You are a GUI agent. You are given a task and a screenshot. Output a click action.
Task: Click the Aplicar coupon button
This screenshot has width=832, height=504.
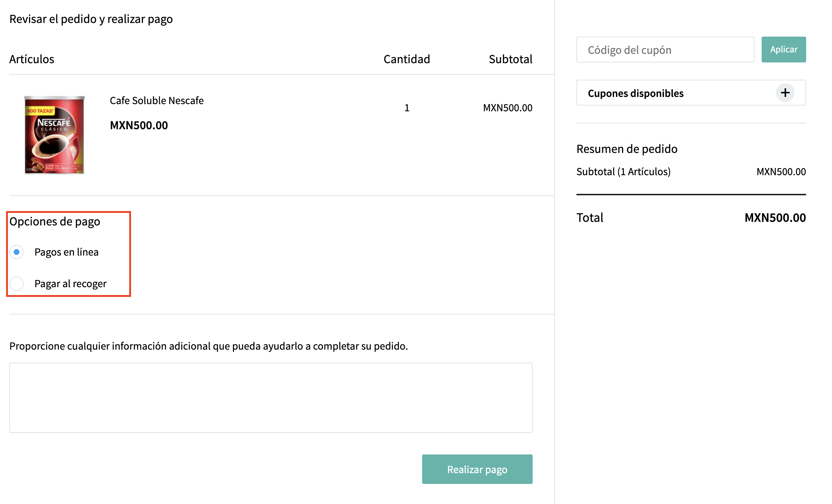tap(783, 50)
